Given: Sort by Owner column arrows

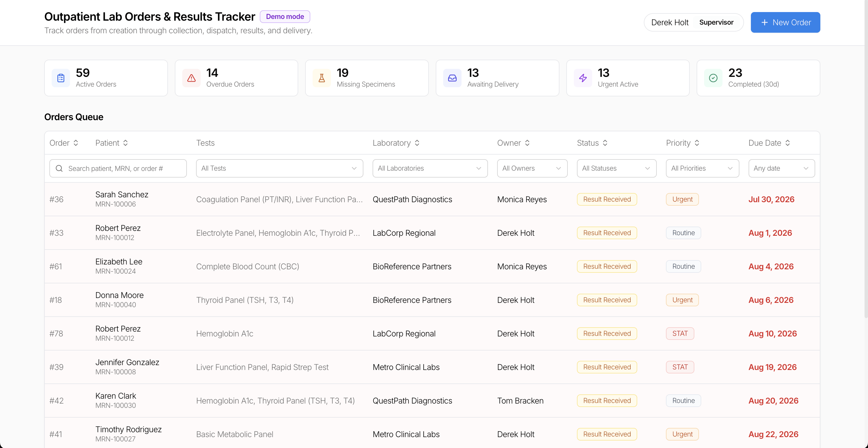Looking at the screenshot, I should pyautogui.click(x=527, y=143).
